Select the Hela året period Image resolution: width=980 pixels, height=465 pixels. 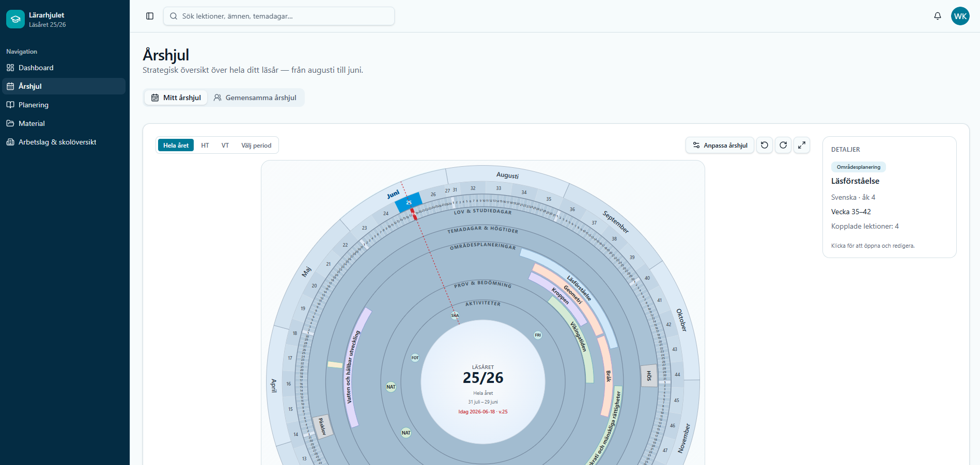pos(176,145)
